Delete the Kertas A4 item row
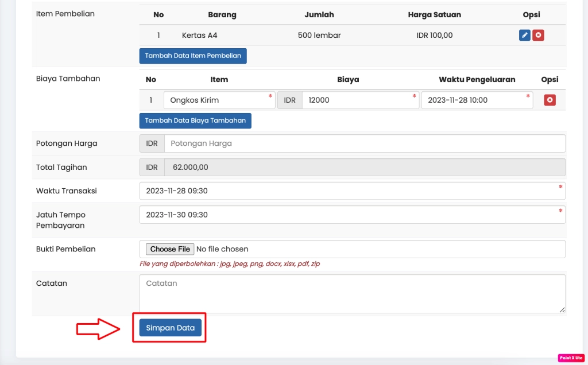The height and width of the screenshot is (365, 588). pos(538,36)
